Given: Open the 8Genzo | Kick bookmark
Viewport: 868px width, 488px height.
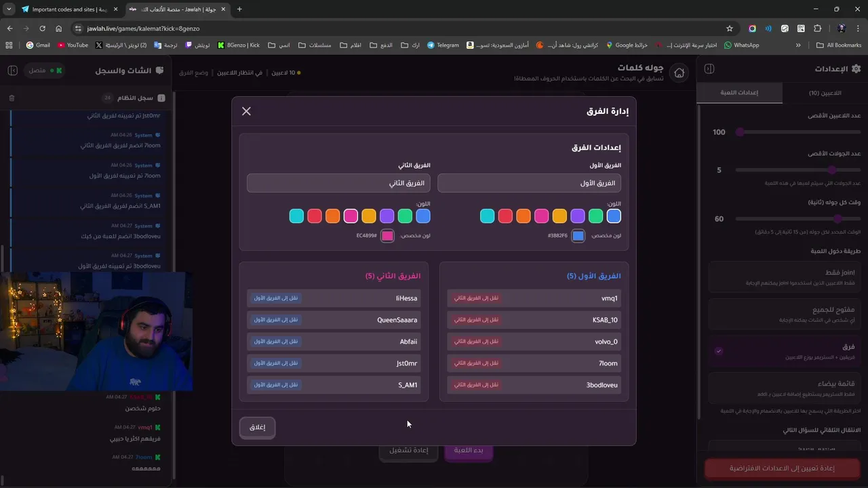Looking at the screenshot, I should coord(239,45).
